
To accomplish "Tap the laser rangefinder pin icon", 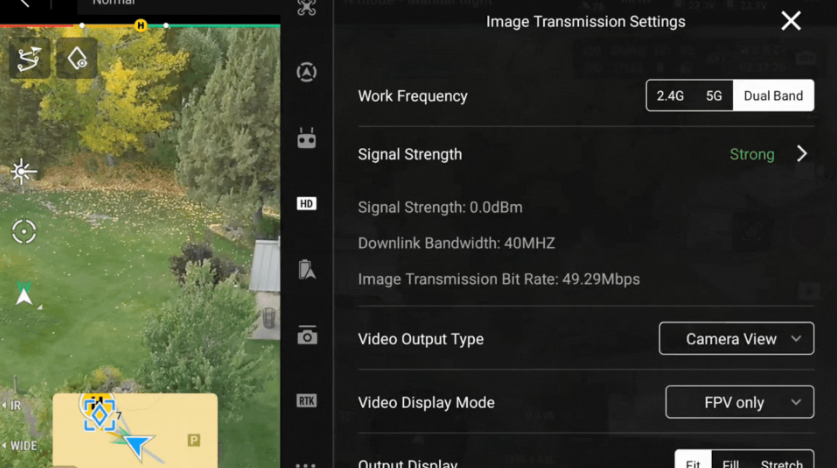I will click(77, 59).
